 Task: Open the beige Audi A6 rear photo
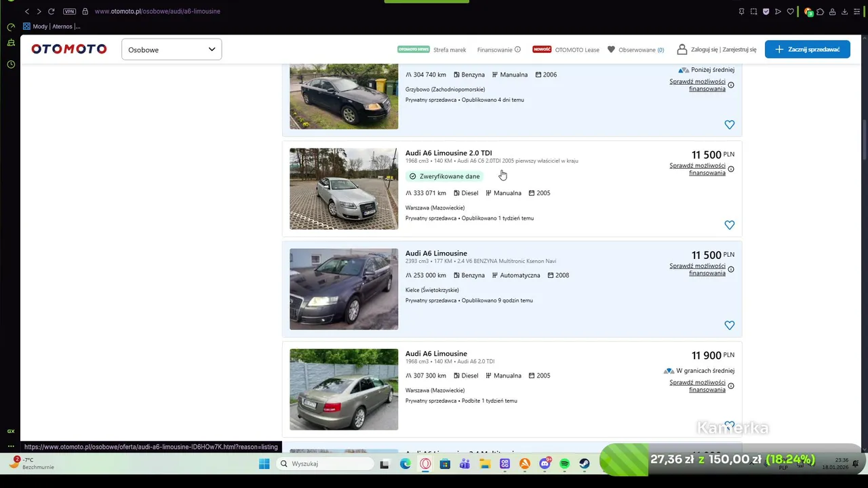344,389
